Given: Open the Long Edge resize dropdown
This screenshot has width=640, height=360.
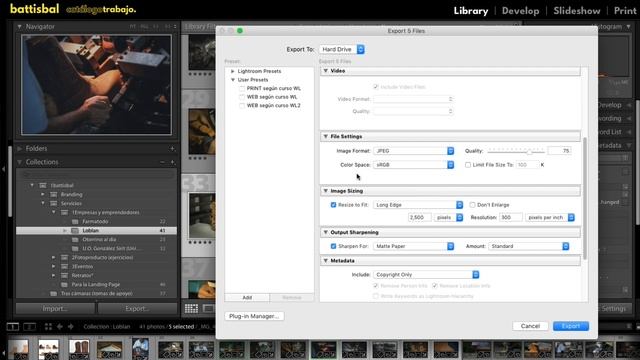Looking at the screenshot, I should [418, 205].
